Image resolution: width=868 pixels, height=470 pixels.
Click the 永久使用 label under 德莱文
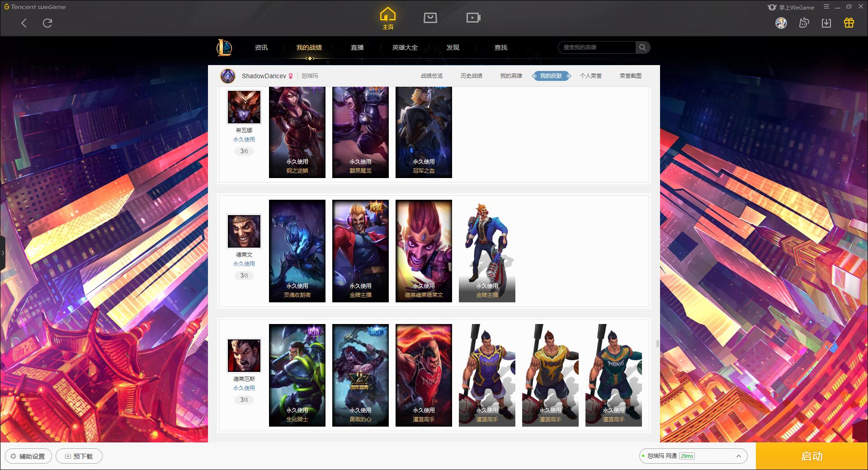(244, 264)
